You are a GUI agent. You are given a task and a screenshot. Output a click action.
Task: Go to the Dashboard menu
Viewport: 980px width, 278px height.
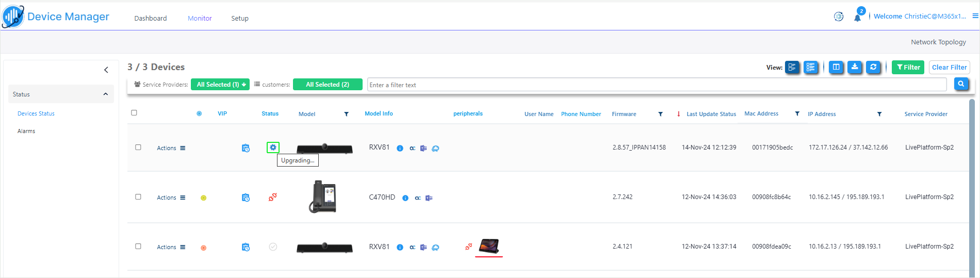pyautogui.click(x=151, y=18)
